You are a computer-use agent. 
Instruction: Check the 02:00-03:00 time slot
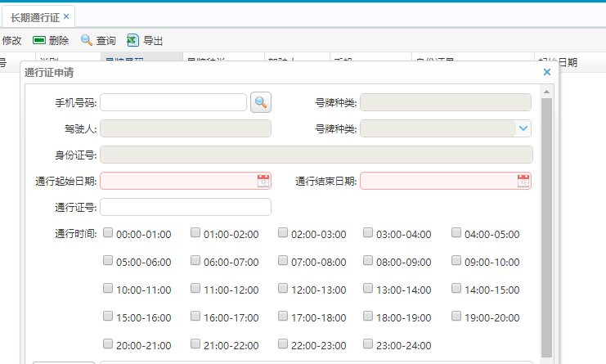click(x=283, y=232)
